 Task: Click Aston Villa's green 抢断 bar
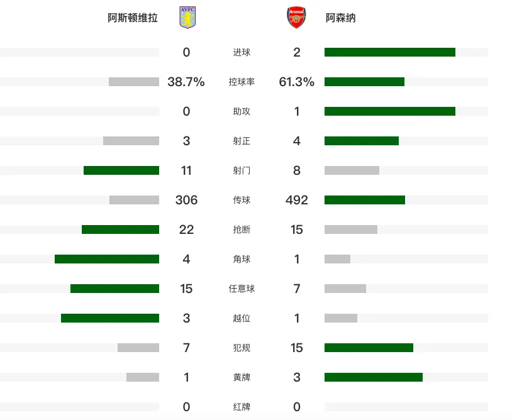(121, 229)
